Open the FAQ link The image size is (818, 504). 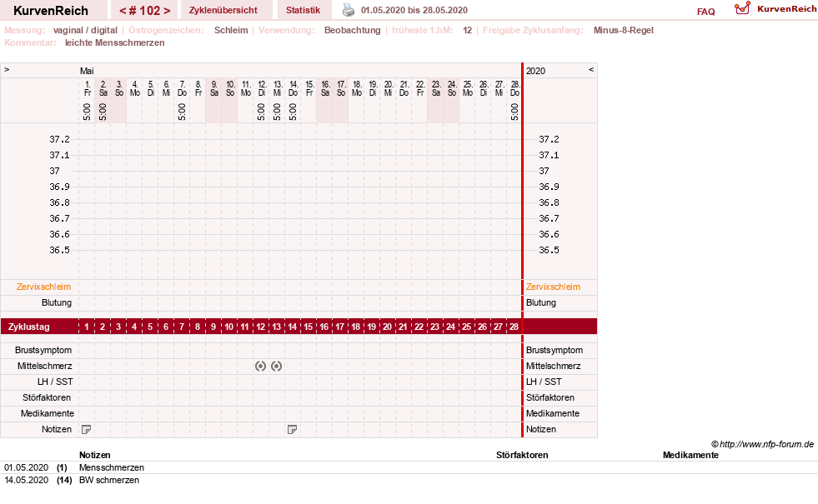(705, 12)
